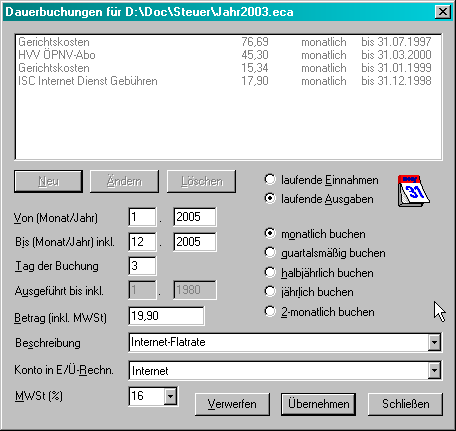Image resolution: width=456 pixels, height=431 pixels.
Task: Click the Übernehmen button
Action: [x=318, y=404]
